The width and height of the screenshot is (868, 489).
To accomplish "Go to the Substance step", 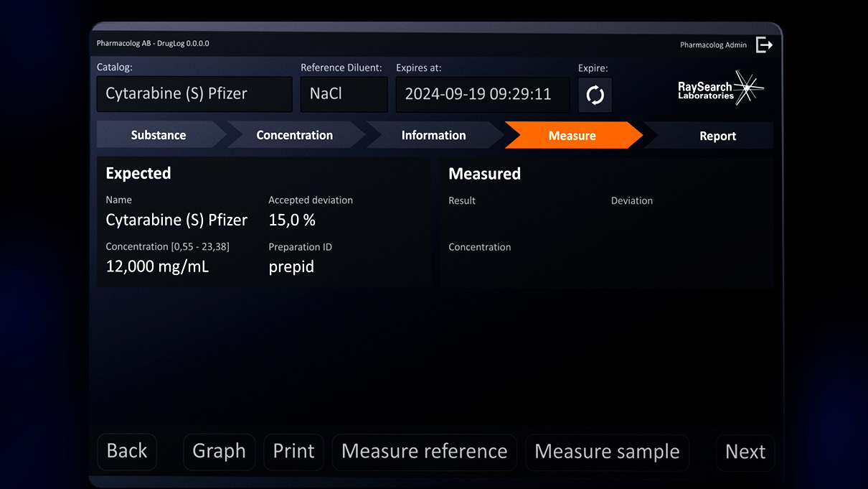I will tap(159, 135).
